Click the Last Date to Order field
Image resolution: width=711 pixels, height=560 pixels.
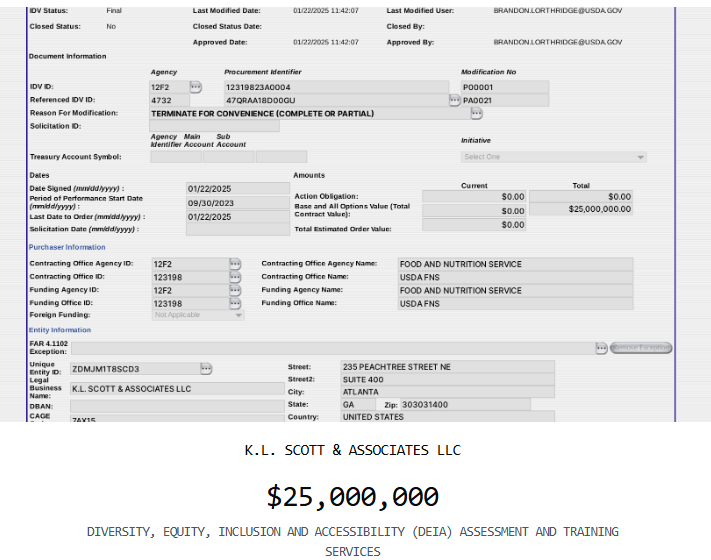tap(238, 217)
